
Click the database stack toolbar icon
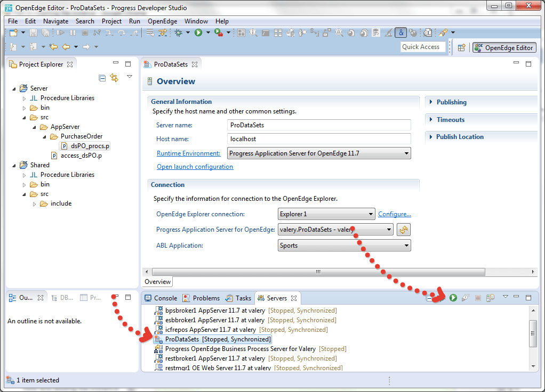coord(376,32)
